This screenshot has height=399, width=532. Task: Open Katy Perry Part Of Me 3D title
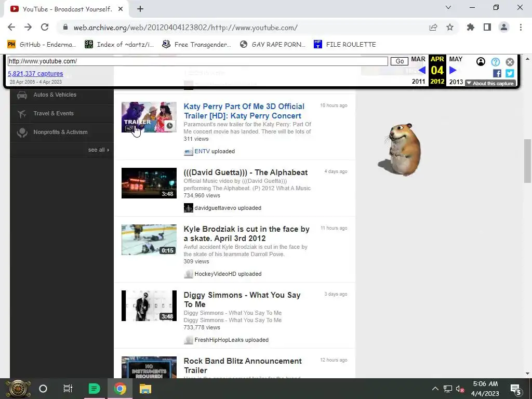[244, 111]
